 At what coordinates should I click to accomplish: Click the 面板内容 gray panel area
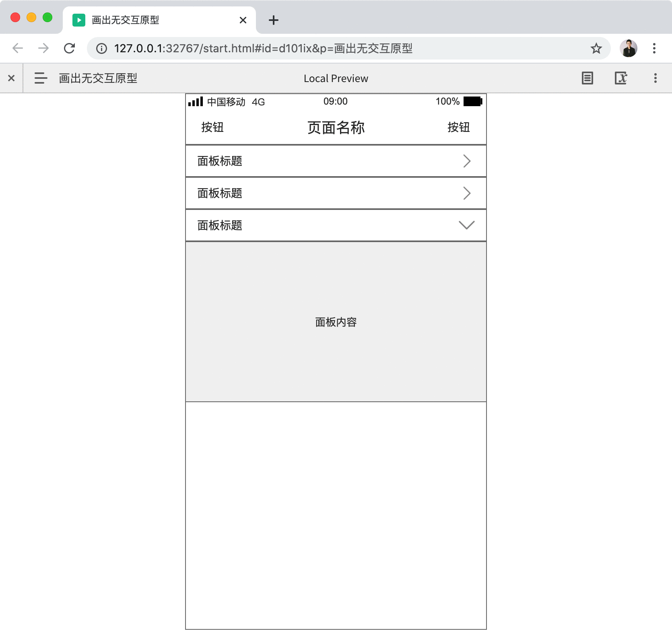pyautogui.click(x=336, y=322)
